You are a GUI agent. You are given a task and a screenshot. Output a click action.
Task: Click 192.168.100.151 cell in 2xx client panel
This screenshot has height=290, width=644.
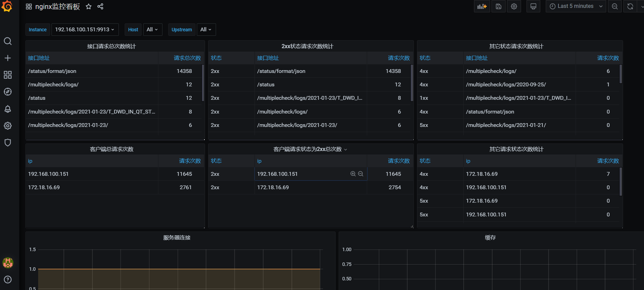tap(310, 174)
